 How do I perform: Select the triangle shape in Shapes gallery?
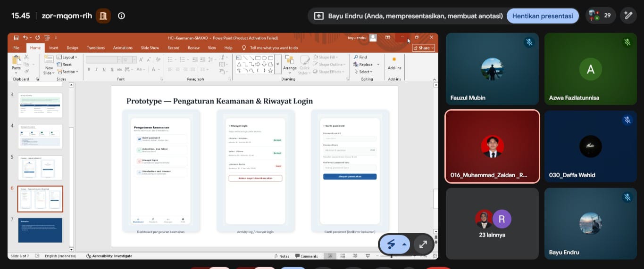[239, 64]
